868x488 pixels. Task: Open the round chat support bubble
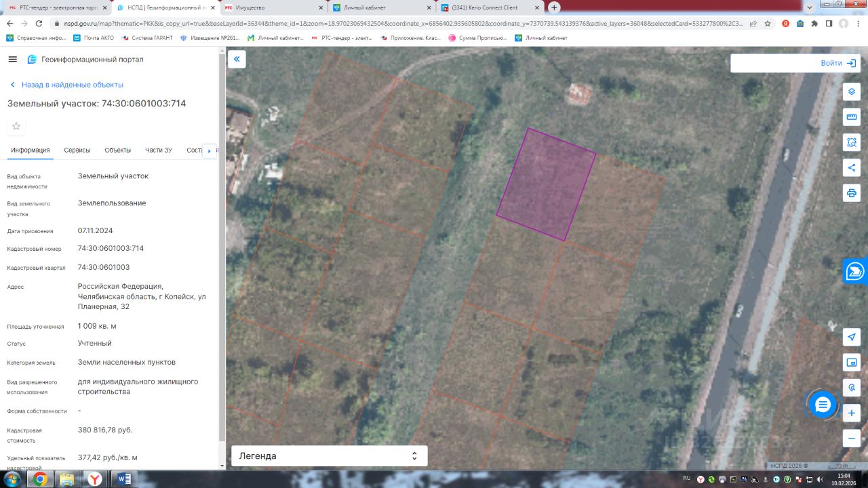coord(823,405)
